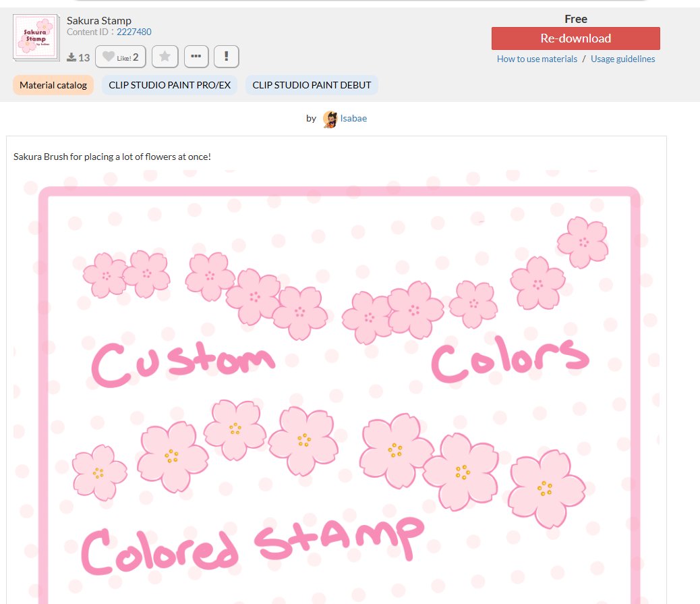Click the 'Sakura Brush for placing' description text
Viewport: 700px width, 604px height.
click(112, 157)
